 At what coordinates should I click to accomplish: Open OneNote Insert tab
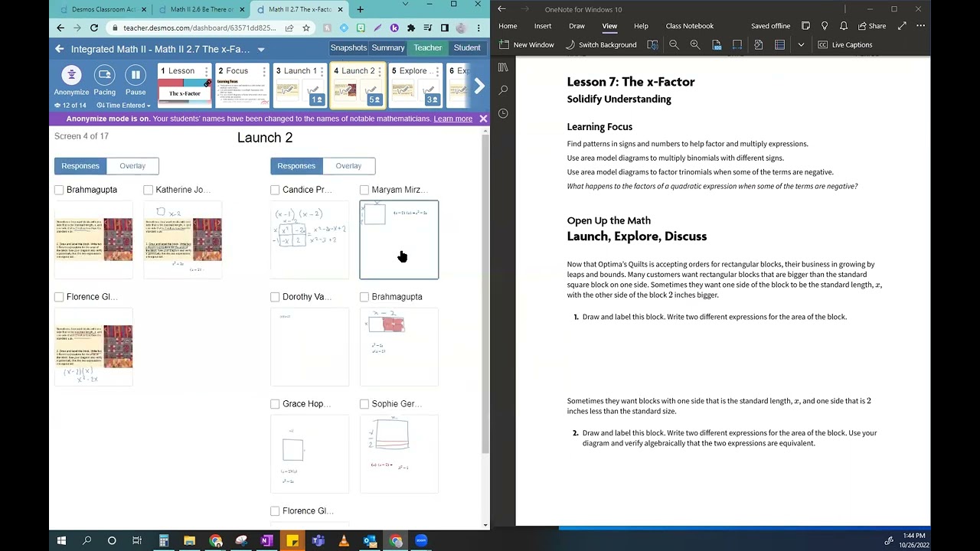[x=543, y=26]
